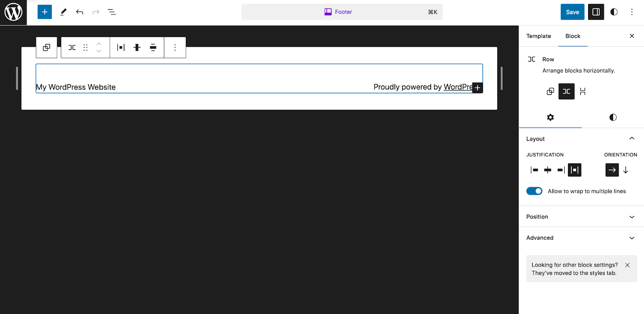This screenshot has width=644, height=314.
Task: Select the Stack variation icon in sidebar
Action: point(582,91)
